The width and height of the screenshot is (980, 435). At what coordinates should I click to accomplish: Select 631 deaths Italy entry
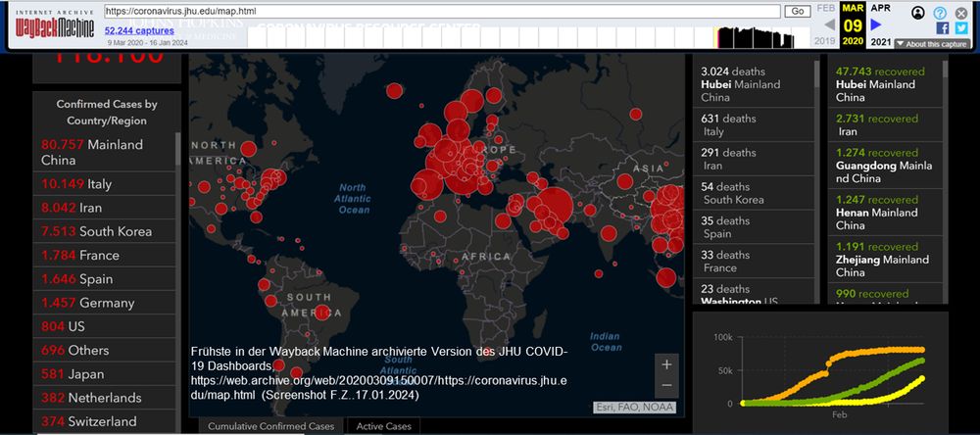[x=754, y=124]
